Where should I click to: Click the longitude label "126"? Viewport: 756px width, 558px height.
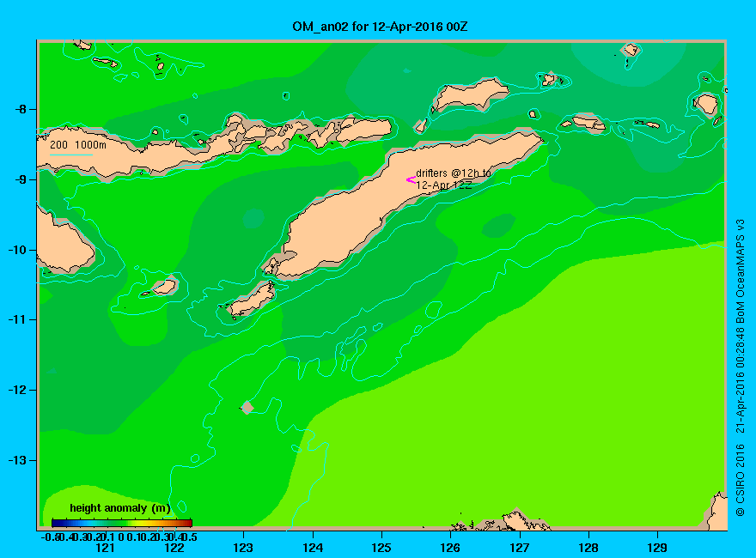(x=450, y=548)
